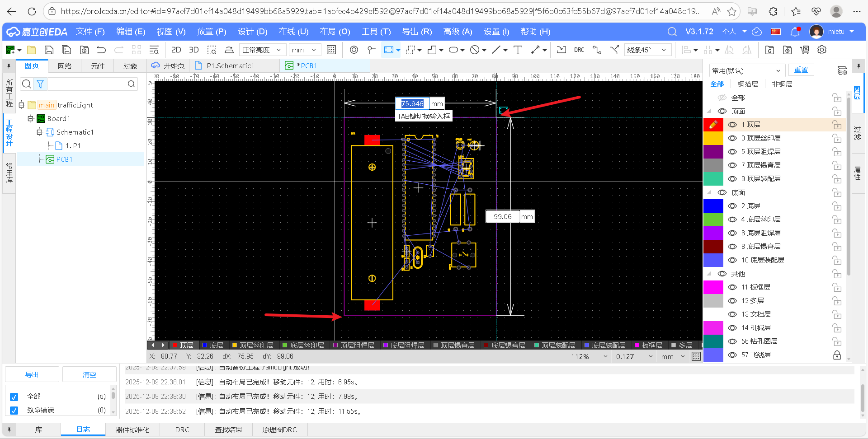Toggle visibility of 1 顶层

pyautogui.click(x=732, y=125)
